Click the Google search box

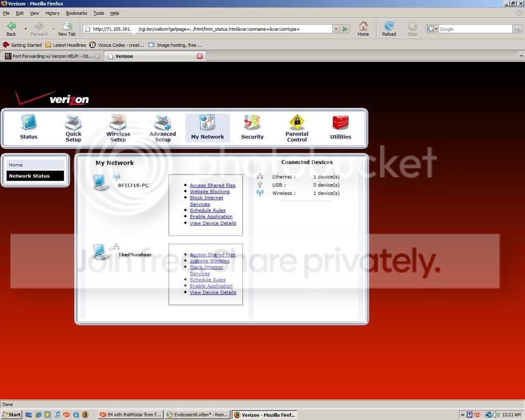(475, 29)
